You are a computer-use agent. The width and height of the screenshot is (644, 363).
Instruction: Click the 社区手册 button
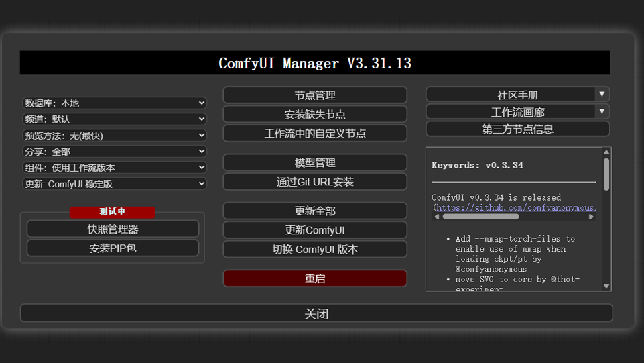pos(510,95)
